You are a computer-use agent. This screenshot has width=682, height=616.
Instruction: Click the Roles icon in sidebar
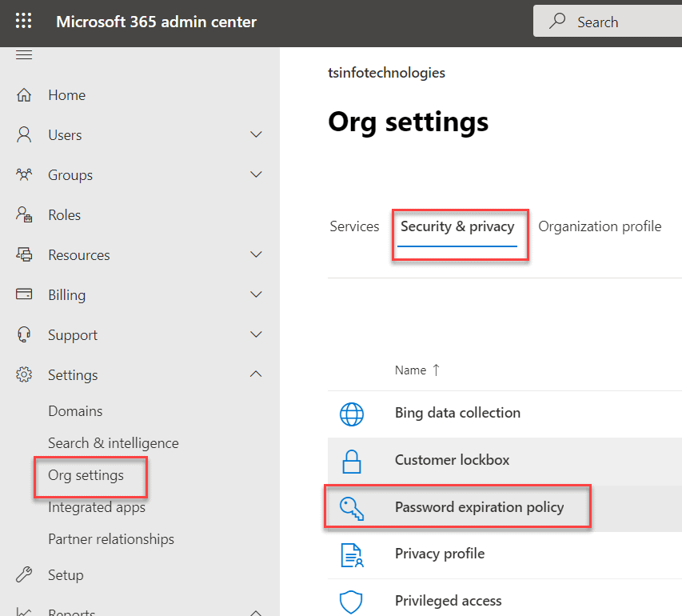click(x=24, y=214)
